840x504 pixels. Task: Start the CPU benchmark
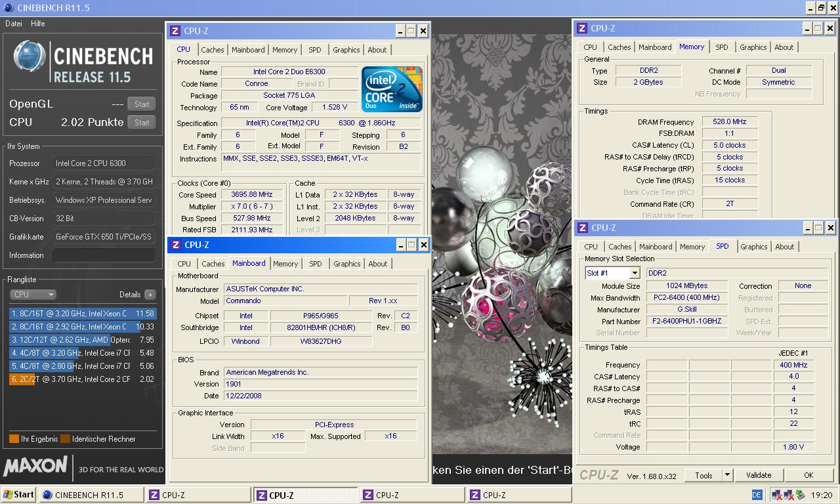(142, 122)
